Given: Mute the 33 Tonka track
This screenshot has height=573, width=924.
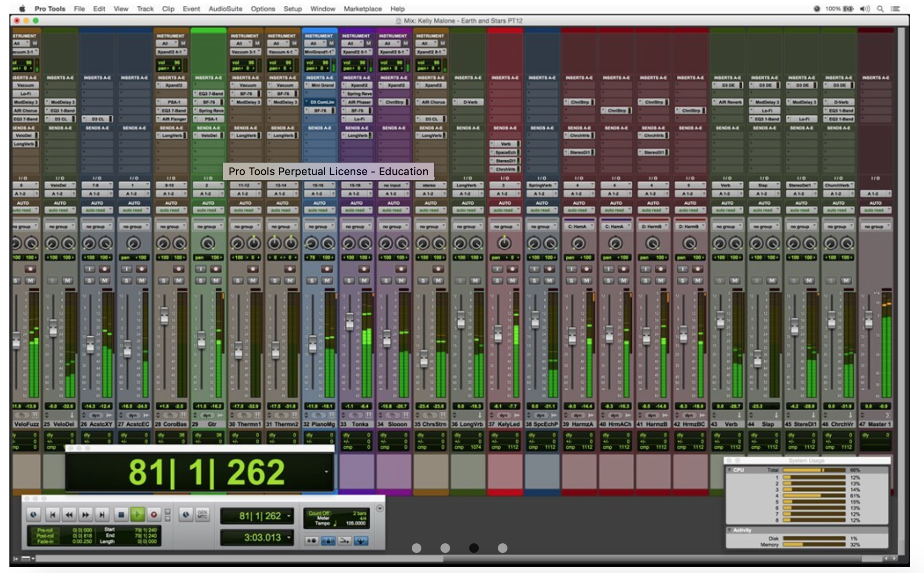Looking at the screenshot, I should tap(364, 281).
